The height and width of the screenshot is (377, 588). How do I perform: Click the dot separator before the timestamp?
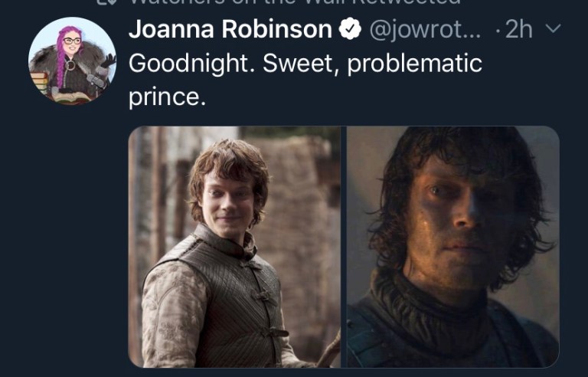pyautogui.click(x=498, y=30)
